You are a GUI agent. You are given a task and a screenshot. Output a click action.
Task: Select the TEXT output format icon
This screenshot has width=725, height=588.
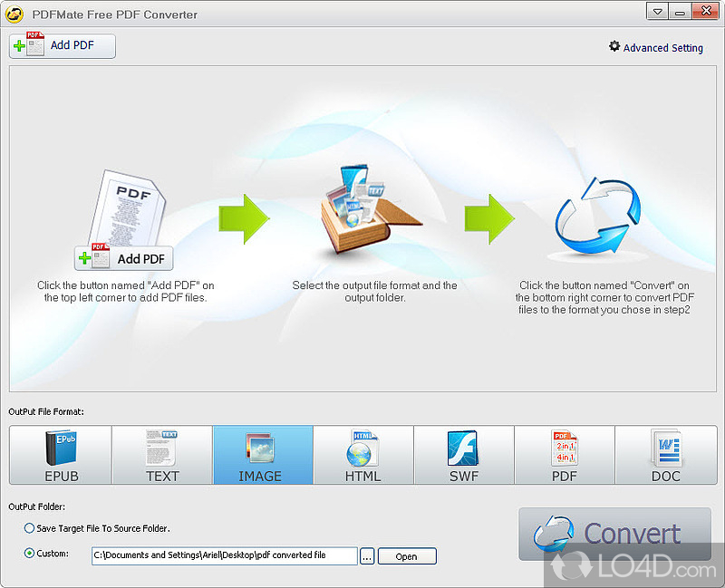pos(161,455)
